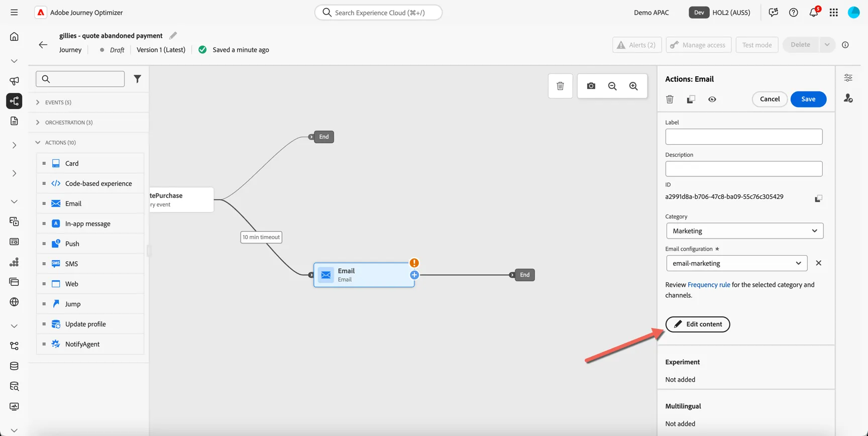The width and height of the screenshot is (868, 436).
Task: Open the HOL2 (AUSS) sandbox selector
Action: click(719, 13)
